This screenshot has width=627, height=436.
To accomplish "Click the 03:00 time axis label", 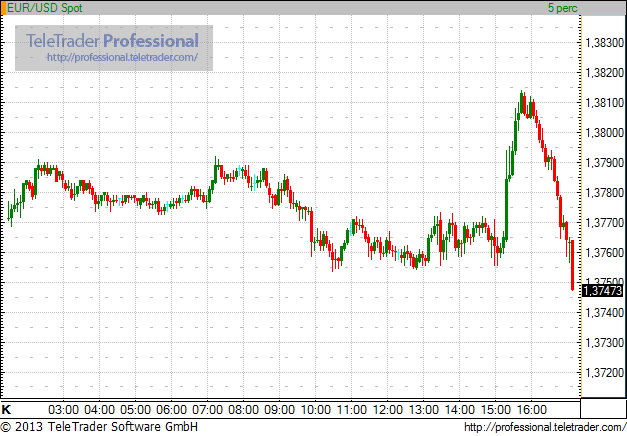I will click(63, 410).
